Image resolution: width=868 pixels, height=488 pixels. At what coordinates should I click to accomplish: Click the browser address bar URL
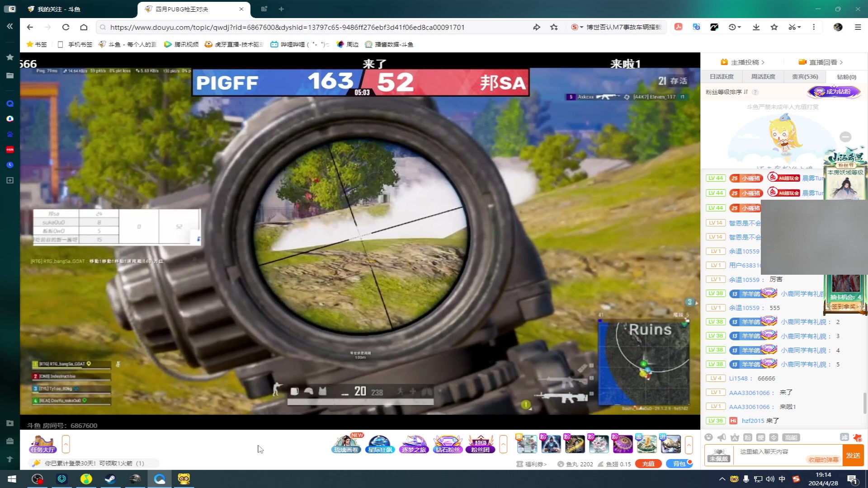pos(287,27)
